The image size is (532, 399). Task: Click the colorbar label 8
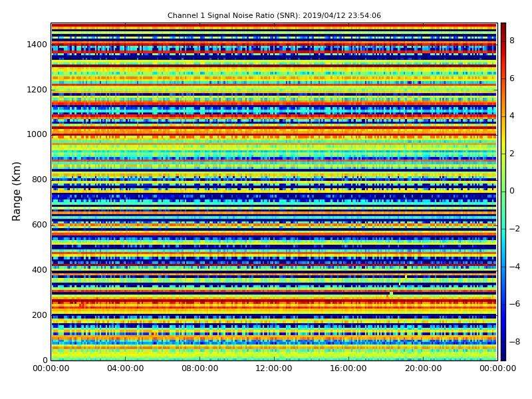512,41
